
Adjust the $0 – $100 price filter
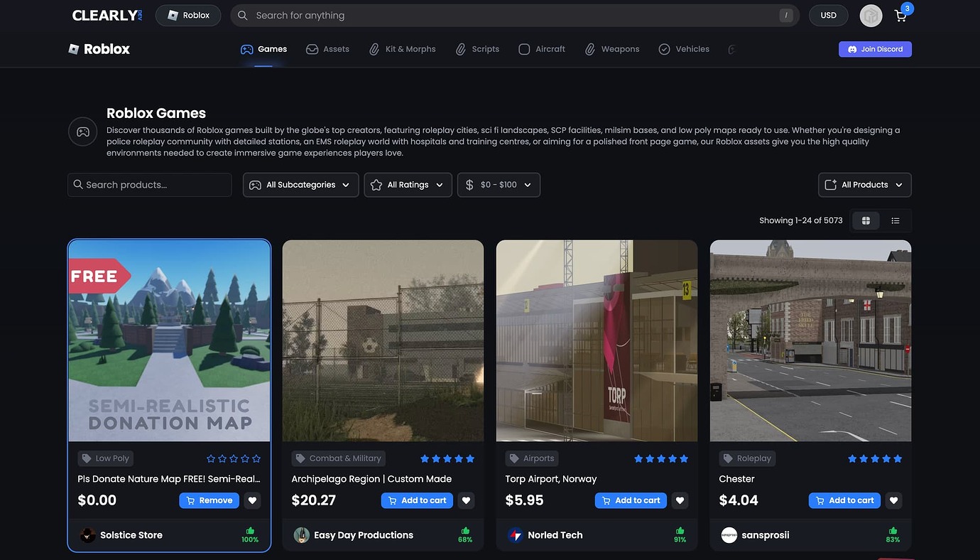[499, 184]
